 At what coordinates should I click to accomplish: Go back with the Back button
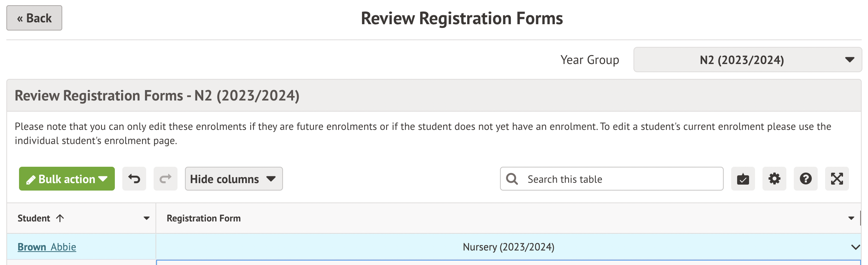click(x=34, y=18)
